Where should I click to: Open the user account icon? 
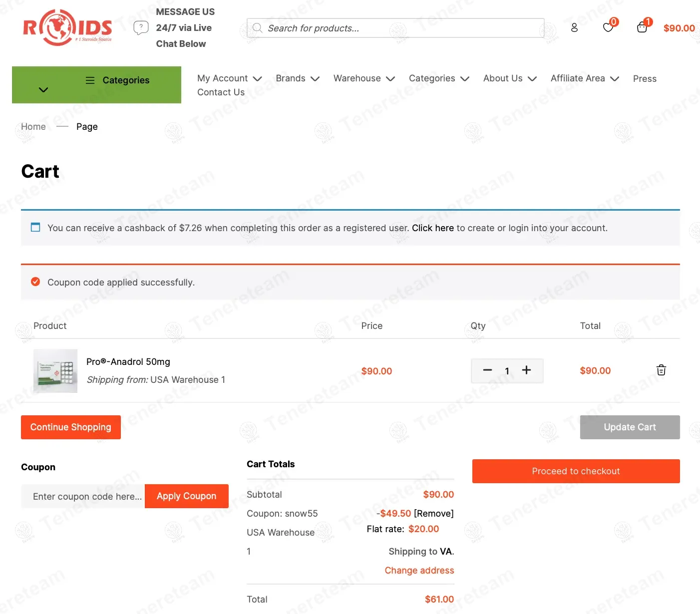[x=574, y=27]
